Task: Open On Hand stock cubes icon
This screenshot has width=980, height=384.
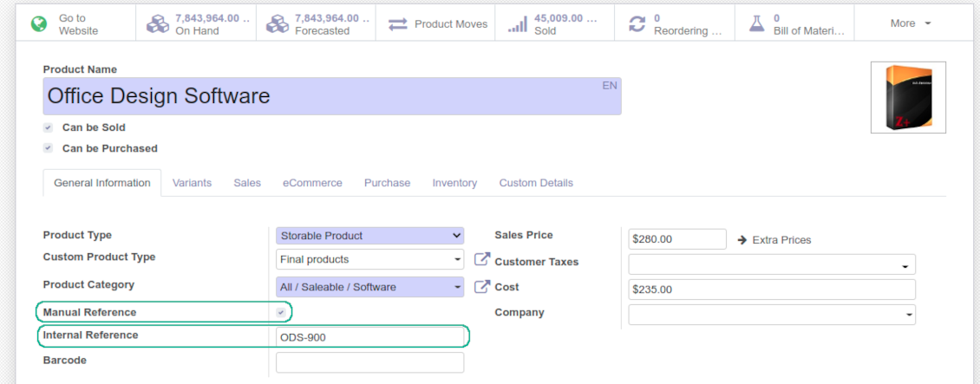Action: pos(157,24)
